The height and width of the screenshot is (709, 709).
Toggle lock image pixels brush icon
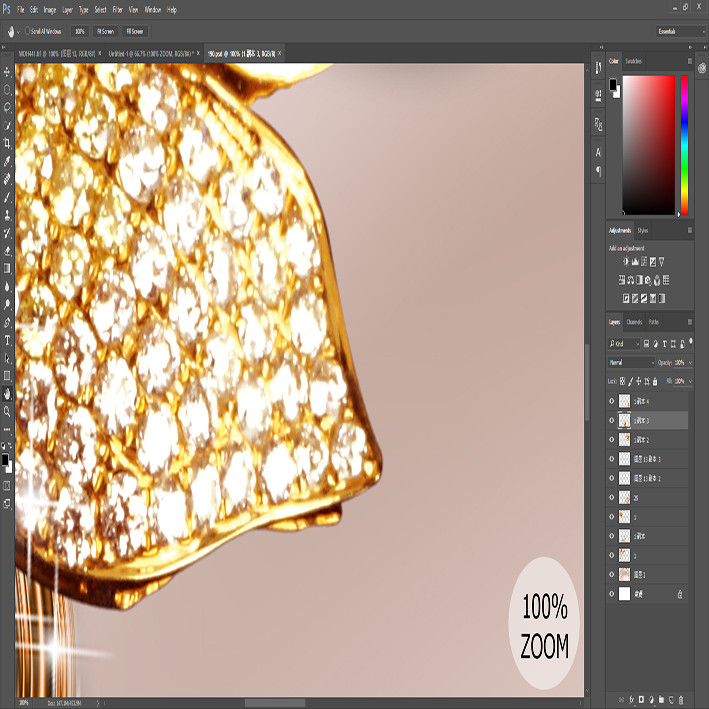point(630,381)
